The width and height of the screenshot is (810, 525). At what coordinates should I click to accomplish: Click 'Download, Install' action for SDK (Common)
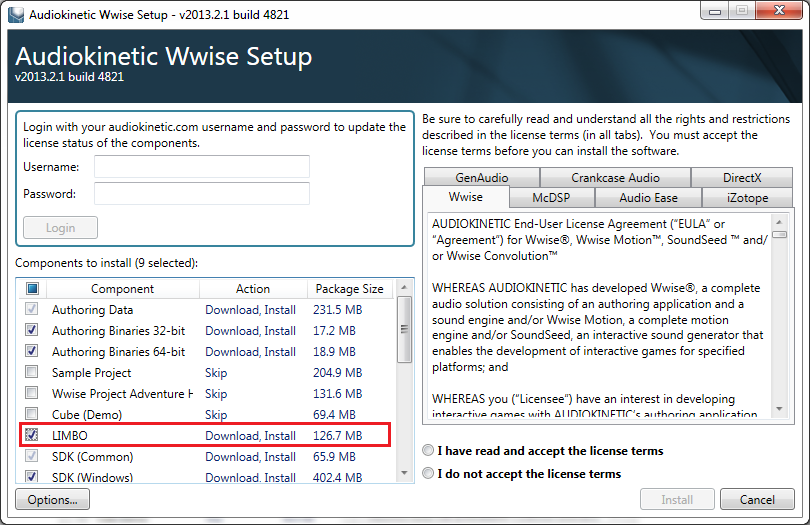251,457
